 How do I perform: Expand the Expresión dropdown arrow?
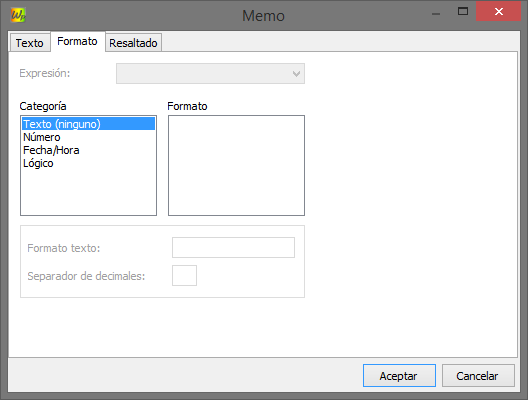point(296,73)
